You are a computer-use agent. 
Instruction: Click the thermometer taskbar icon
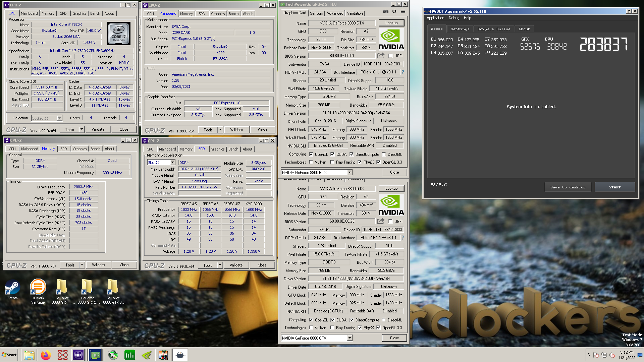[x=163, y=355]
